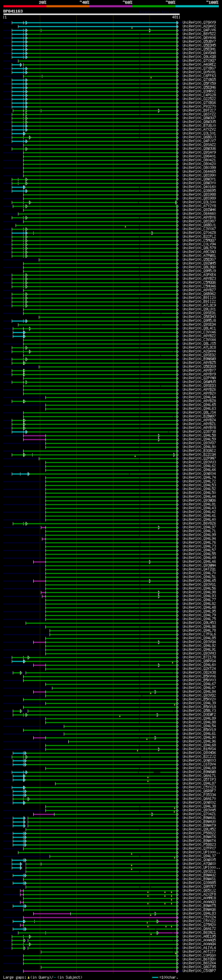
Task: Open the UniRef100_B6V8Z6 hit
Action: (199, 524)
